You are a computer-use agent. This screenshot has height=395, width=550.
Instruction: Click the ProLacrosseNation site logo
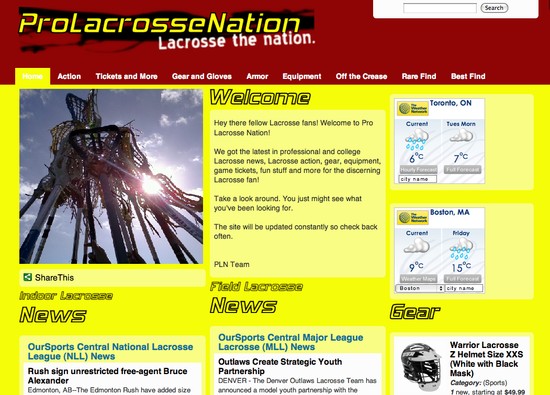166,30
